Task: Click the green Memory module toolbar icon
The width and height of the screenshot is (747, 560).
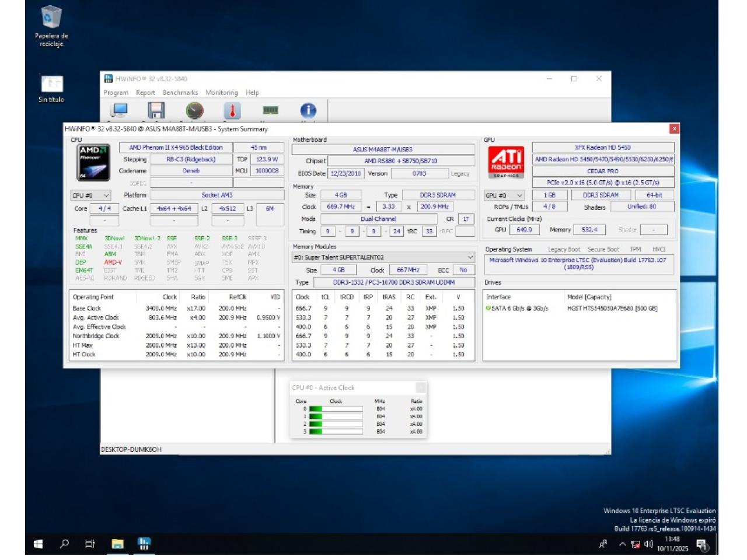Action: (270, 110)
